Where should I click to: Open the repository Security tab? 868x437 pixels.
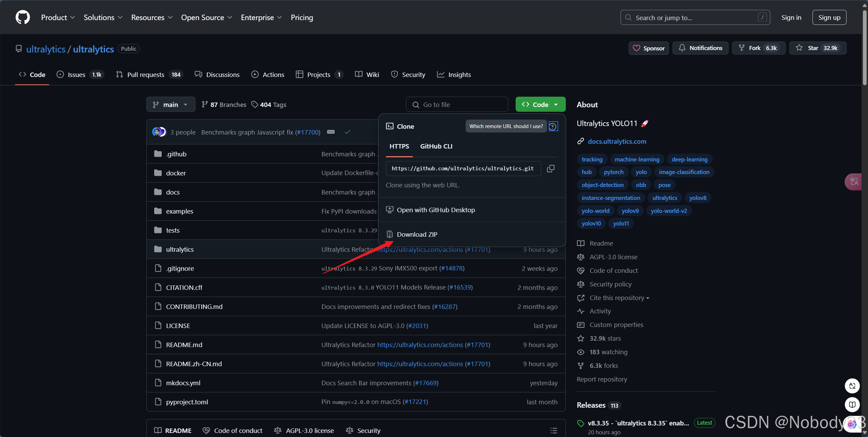point(408,75)
